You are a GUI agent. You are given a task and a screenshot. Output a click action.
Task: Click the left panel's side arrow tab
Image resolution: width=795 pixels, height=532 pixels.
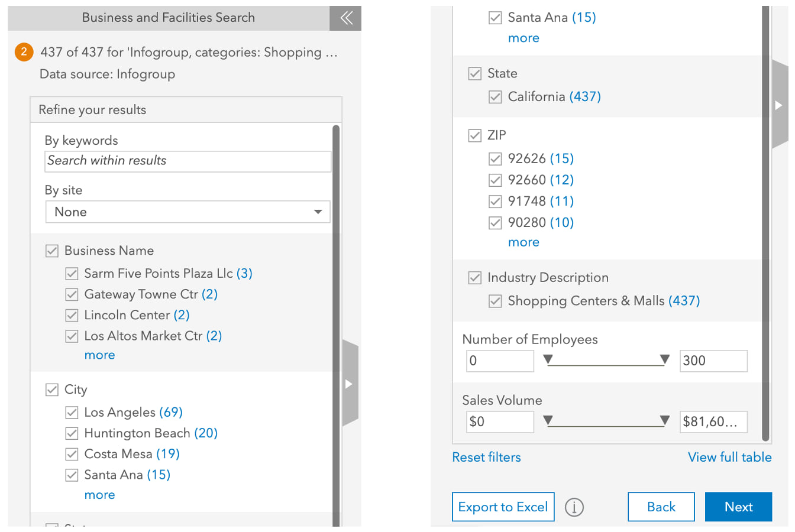click(350, 384)
